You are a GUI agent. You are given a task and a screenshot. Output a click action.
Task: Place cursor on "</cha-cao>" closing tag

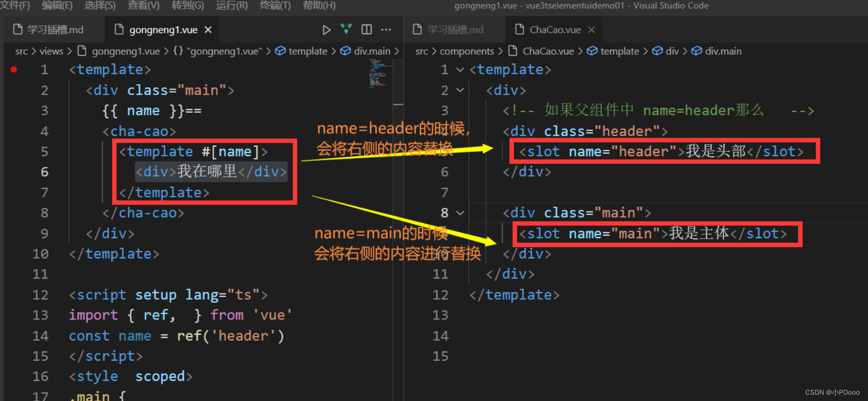click(x=143, y=213)
